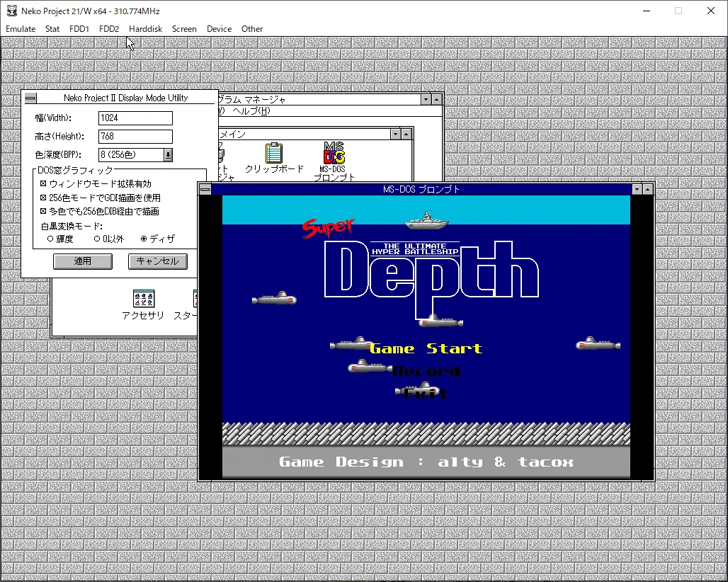Select Game Start in Super Depth
Screen dimensions: 728x582
click(426, 348)
